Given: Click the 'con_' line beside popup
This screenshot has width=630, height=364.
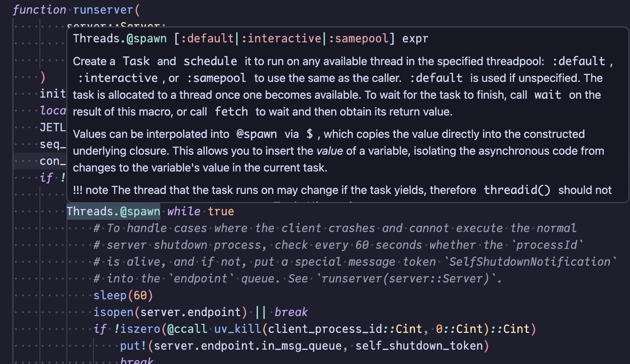Looking at the screenshot, I should [x=52, y=161].
